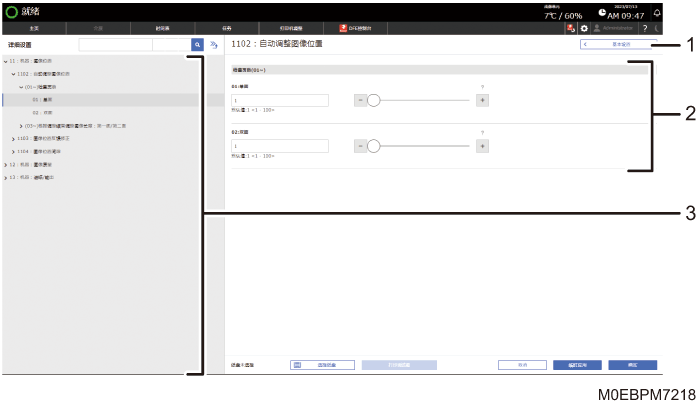Image resolution: width=700 pixels, height=405 pixels.
Task: Click the back button at top right
Action: coord(618,44)
